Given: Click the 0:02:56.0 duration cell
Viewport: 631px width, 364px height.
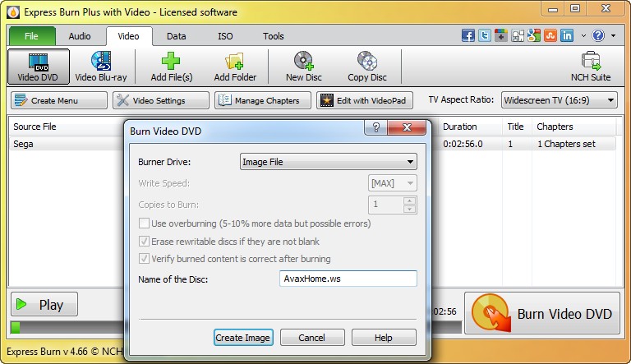Looking at the screenshot, I should tap(463, 144).
